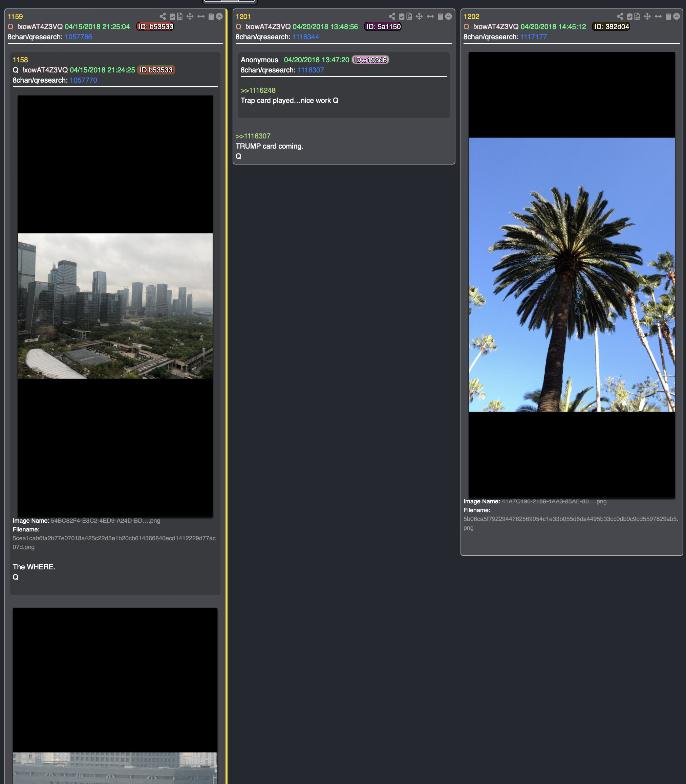Click the ID:b53533 badge on post 1158
Screen dimensions: 686x784
tap(156, 70)
